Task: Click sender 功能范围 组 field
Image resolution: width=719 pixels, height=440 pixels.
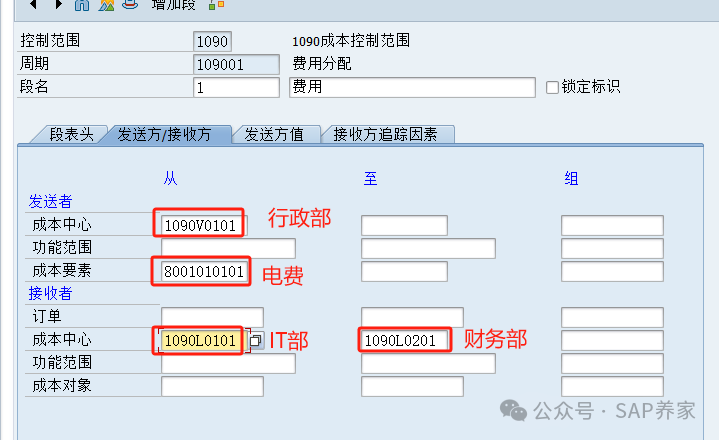Action: pos(612,248)
